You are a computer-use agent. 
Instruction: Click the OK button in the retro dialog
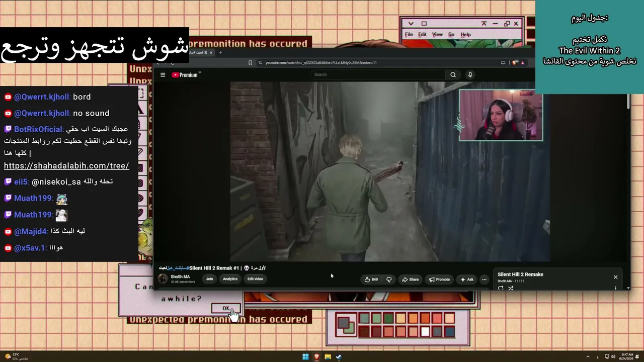pyautogui.click(x=226, y=308)
